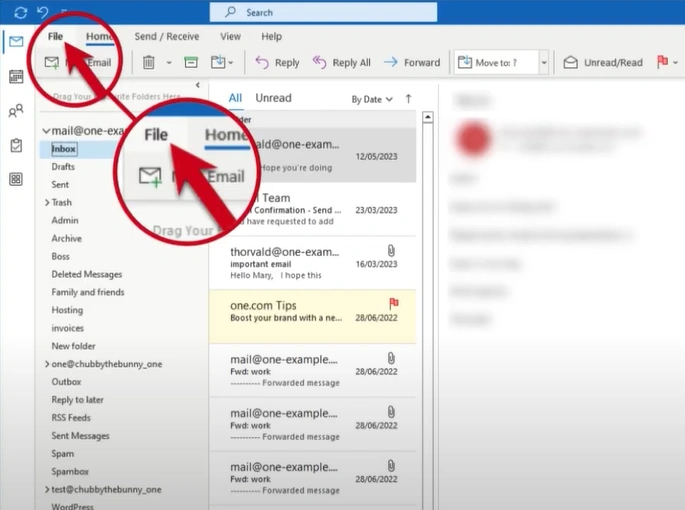Collapse the mail@one-example account tree
Viewport: 685px width, 510px height.
click(46, 131)
